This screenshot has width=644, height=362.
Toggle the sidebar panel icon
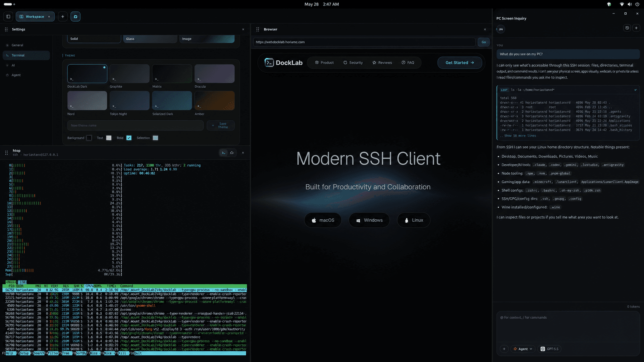pyautogui.click(x=8, y=17)
